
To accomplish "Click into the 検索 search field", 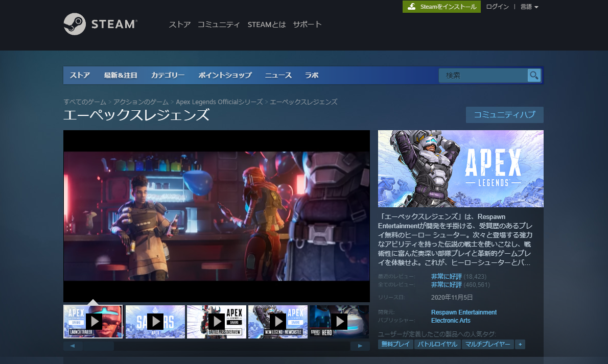I will (483, 75).
